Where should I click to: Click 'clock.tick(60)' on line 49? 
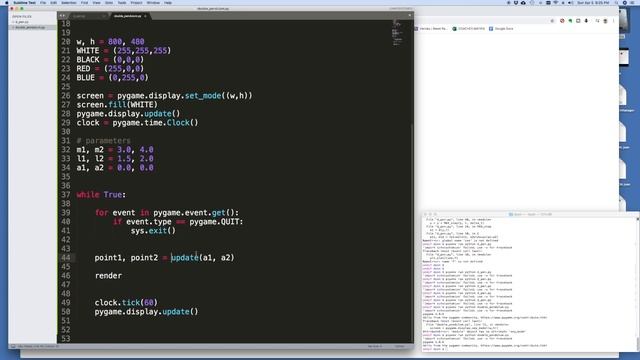126,302
